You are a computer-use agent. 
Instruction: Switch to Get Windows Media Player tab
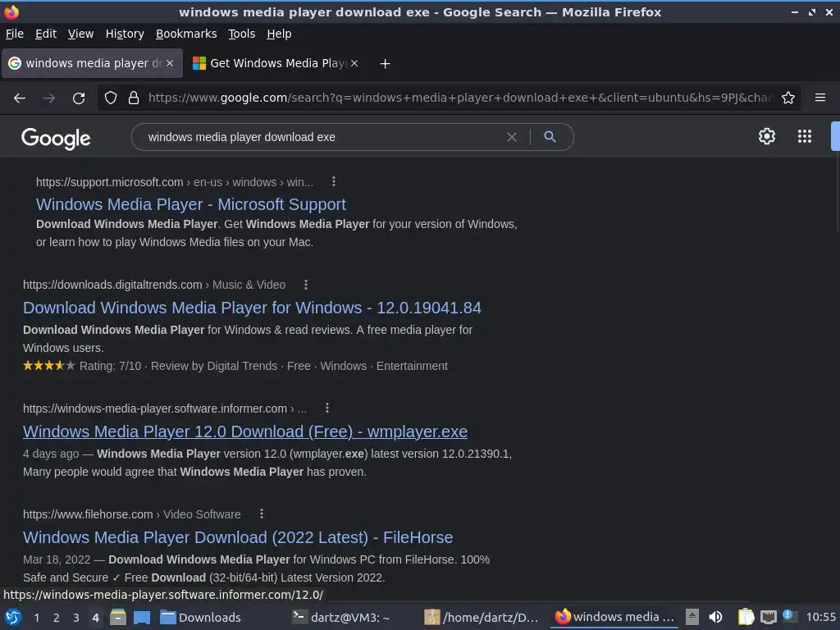coord(276,63)
